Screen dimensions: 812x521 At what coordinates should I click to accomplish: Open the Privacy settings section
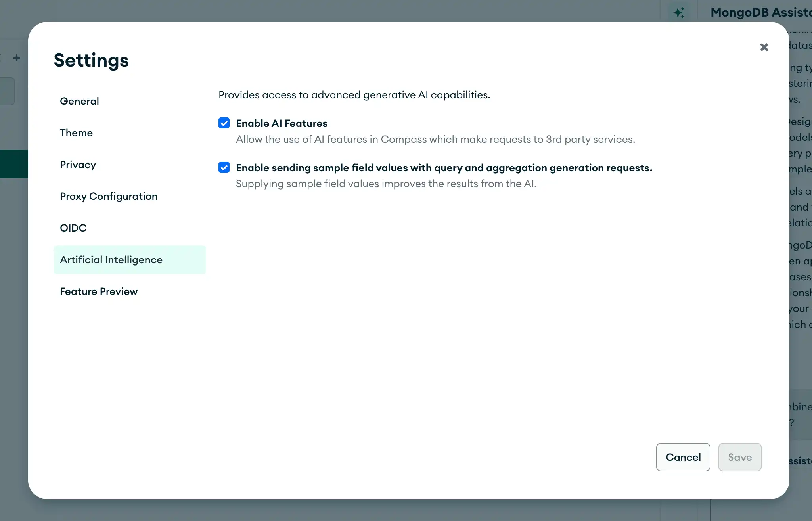(x=78, y=165)
